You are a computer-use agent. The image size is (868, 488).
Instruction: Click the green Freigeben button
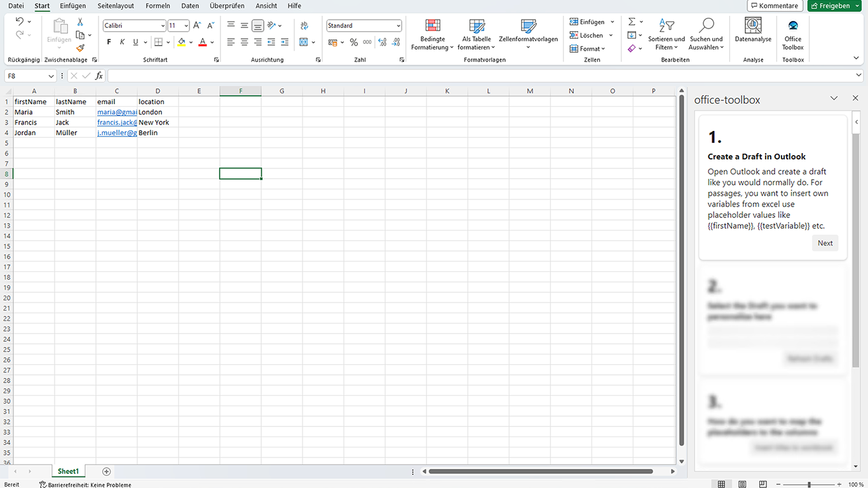pyautogui.click(x=834, y=6)
